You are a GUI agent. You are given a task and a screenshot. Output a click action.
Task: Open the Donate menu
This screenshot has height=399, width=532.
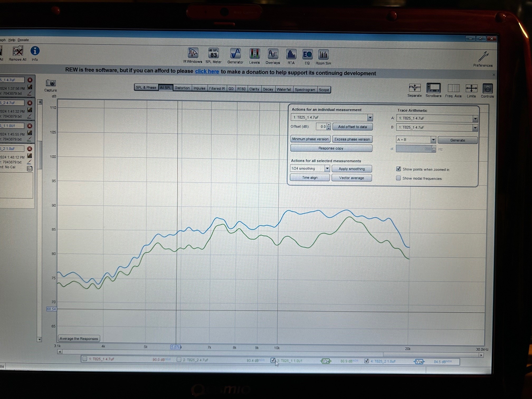coord(23,40)
